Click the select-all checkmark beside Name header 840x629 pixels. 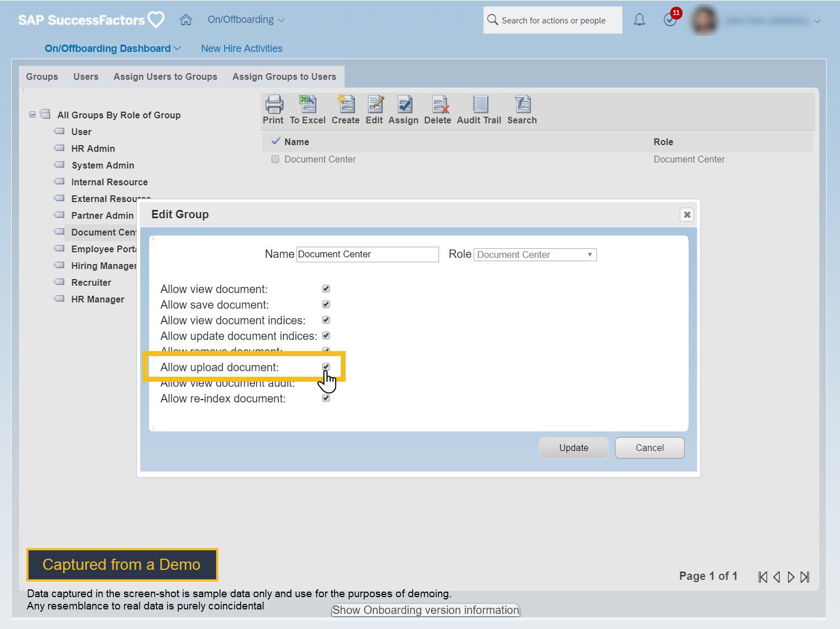275,141
